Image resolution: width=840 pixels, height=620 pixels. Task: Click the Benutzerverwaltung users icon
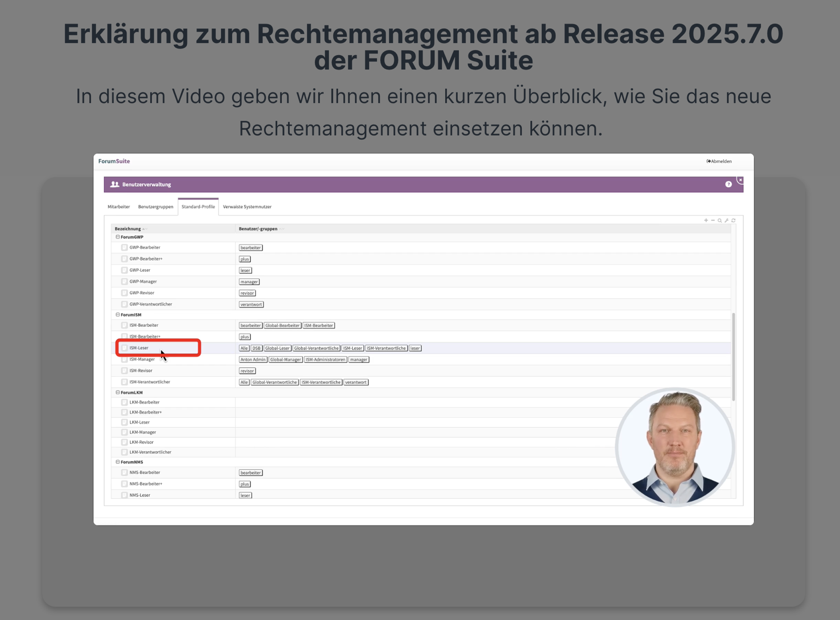click(x=114, y=184)
